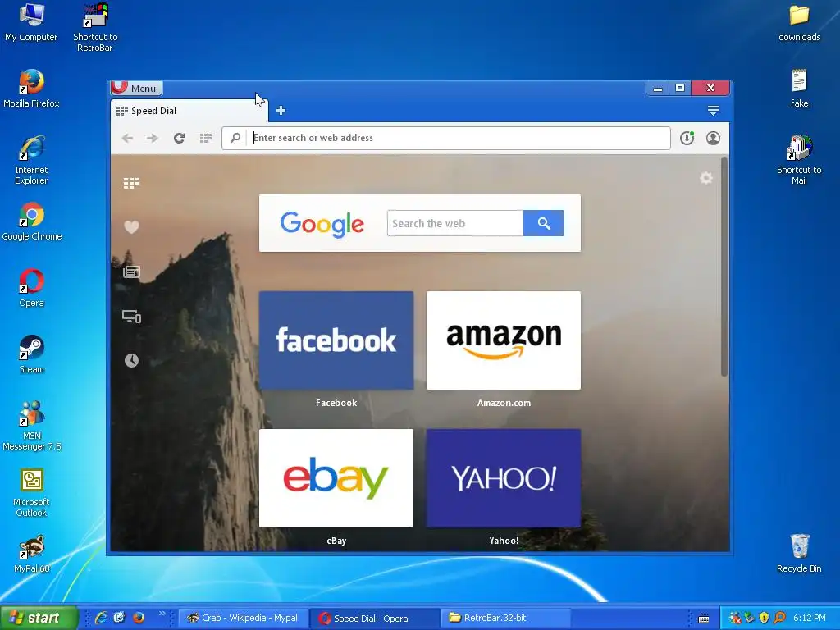
Task: Select MSN Messenger 7.5 desktop icon
Action: tap(32, 427)
